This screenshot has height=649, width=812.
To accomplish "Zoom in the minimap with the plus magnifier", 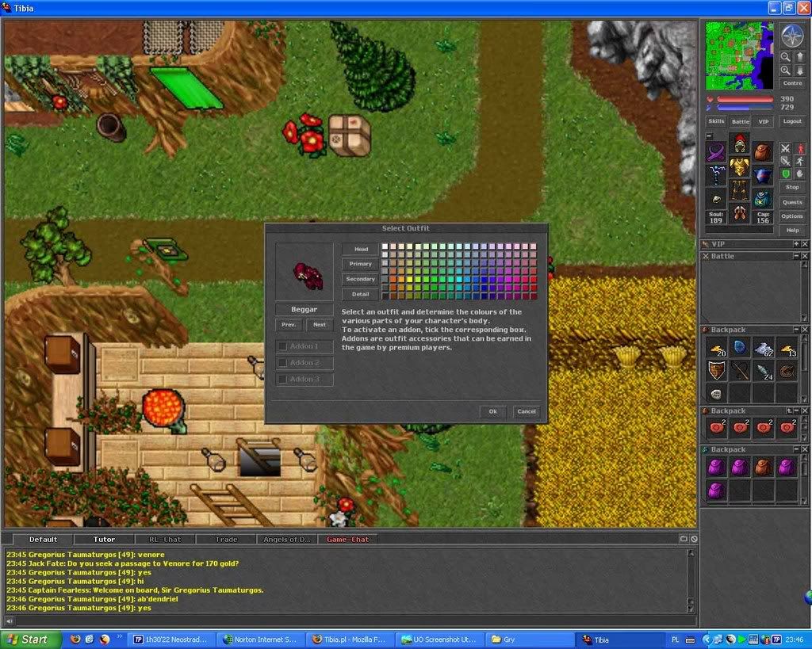I will pyautogui.click(x=786, y=71).
